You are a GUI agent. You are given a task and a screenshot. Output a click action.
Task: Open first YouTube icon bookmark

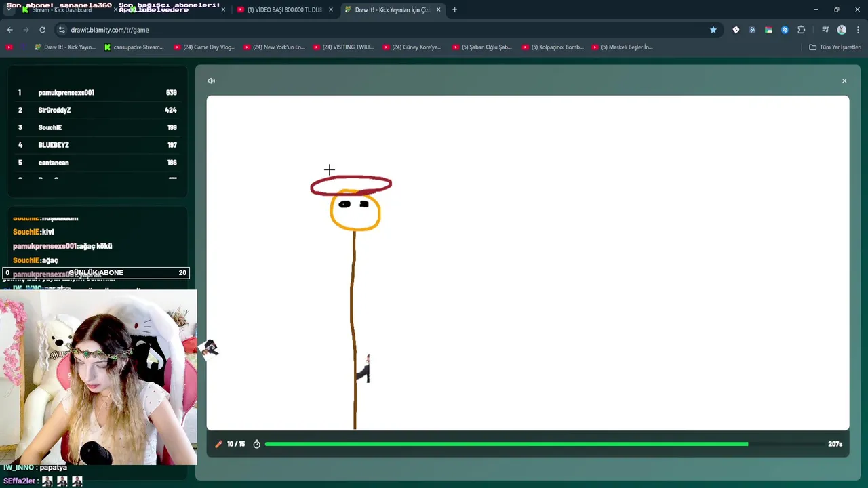click(x=9, y=47)
